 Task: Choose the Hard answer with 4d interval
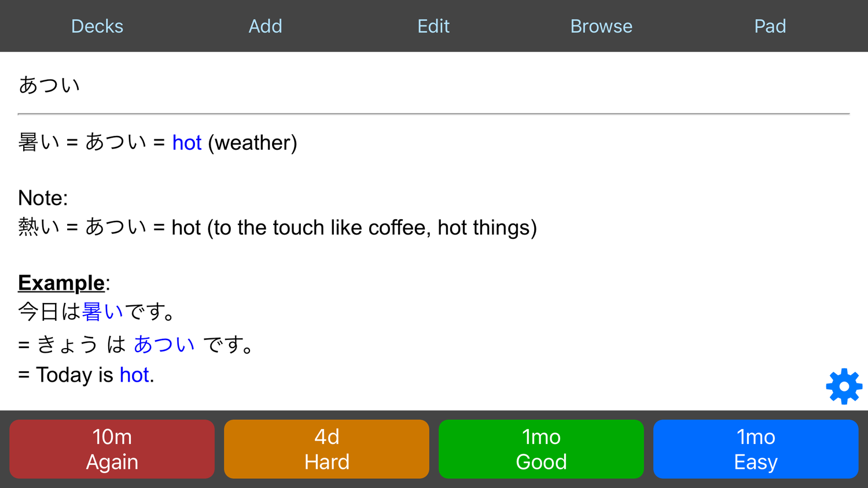pyautogui.click(x=326, y=449)
